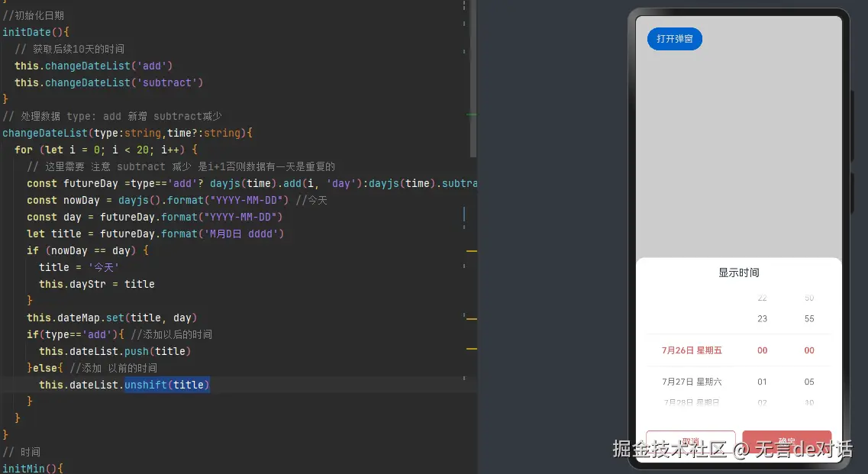Click the 'let title' format line
The height and width of the screenshot is (474, 868).
156,234
